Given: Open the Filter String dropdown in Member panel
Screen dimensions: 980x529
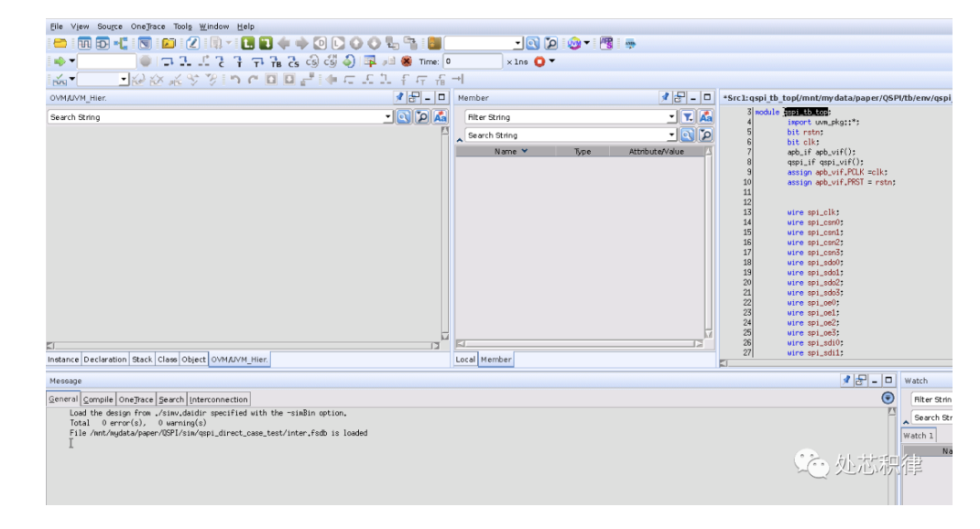Looking at the screenshot, I should pyautogui.click(x=671, y=117).
